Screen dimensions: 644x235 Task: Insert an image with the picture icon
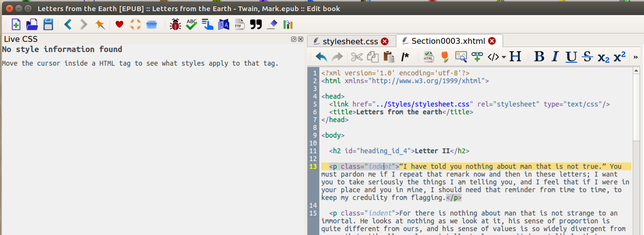[x=461, y=57]
